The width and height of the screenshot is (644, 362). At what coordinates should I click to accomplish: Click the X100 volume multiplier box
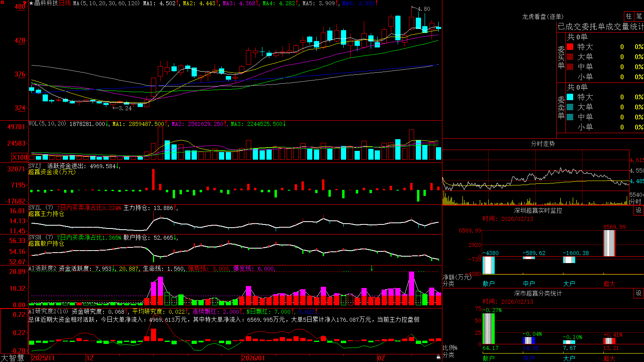click(20, 157)
